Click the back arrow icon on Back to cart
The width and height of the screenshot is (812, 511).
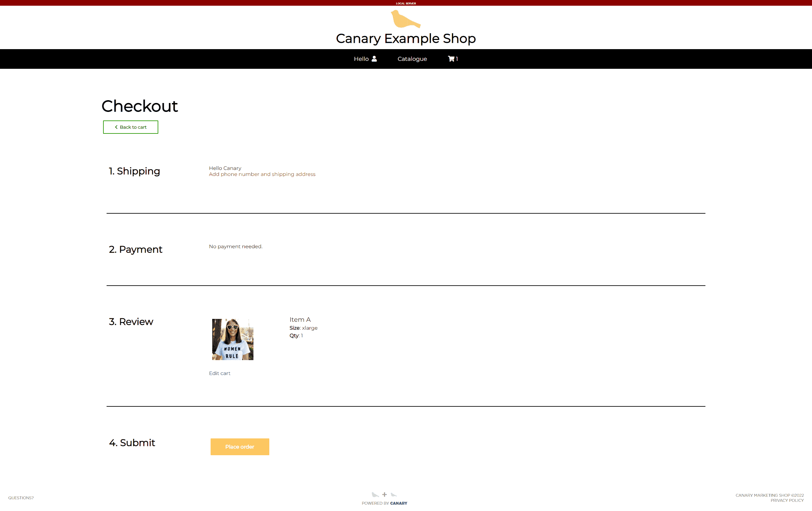click(x=115, y=126)
